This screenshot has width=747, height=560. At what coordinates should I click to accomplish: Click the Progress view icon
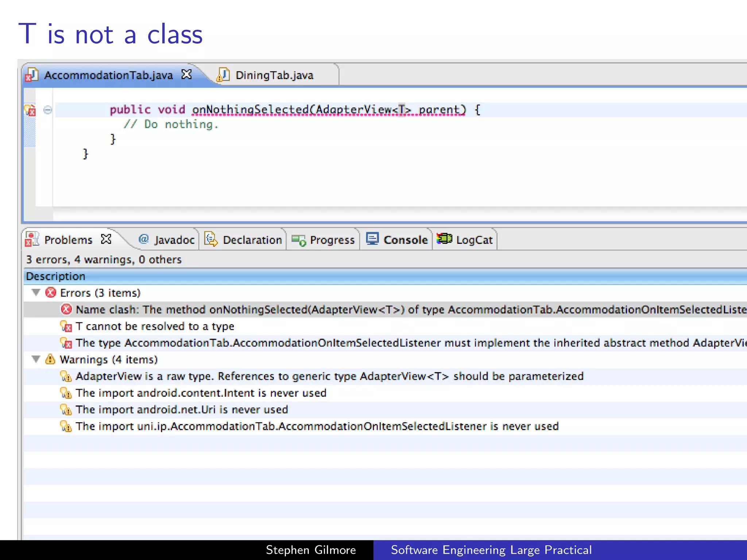click(299, 240)
